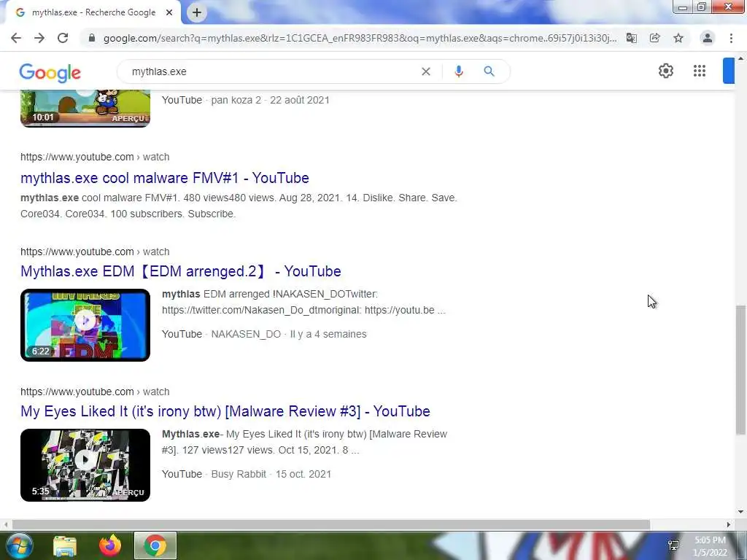The width and height of the screenshot is (747, 560).
Task: Click 'Core034. 100 subscribers. Subscribe.' snippet text
Action: click(x=128, y=214)
